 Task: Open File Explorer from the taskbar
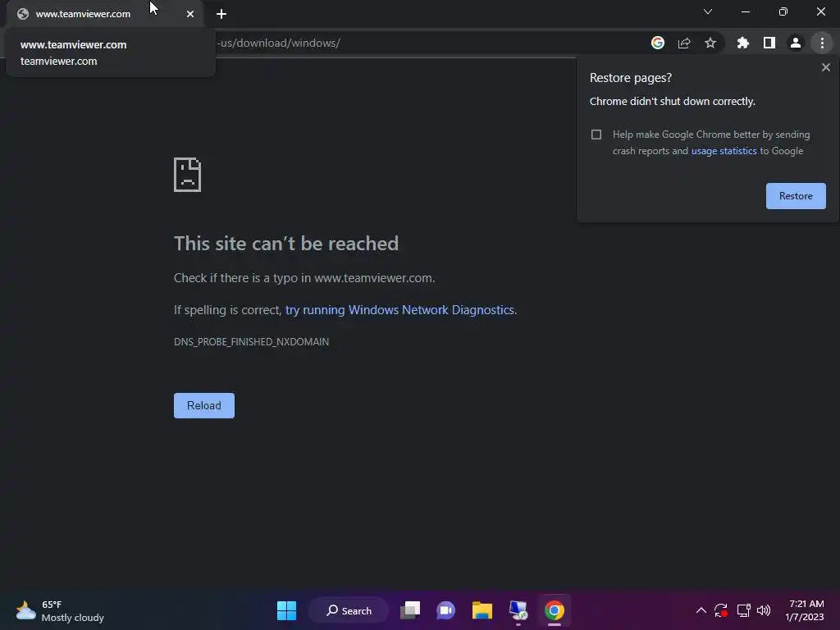(482, 610)
